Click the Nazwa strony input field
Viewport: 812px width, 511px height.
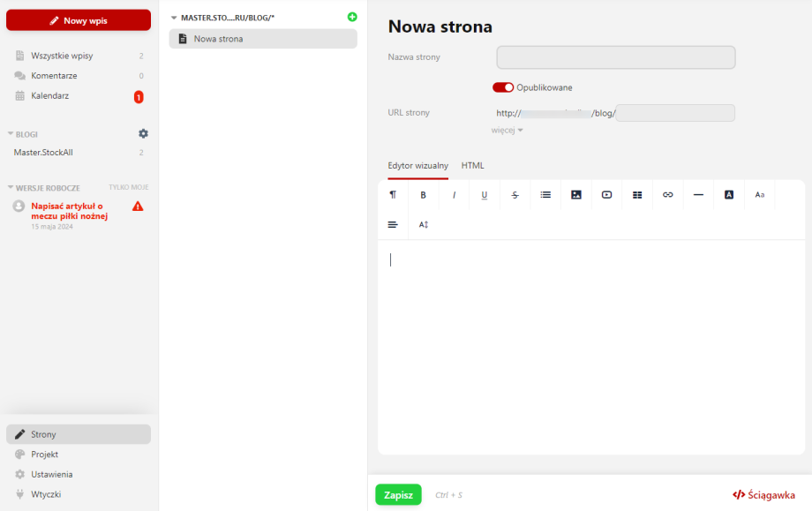click(615, 57)
